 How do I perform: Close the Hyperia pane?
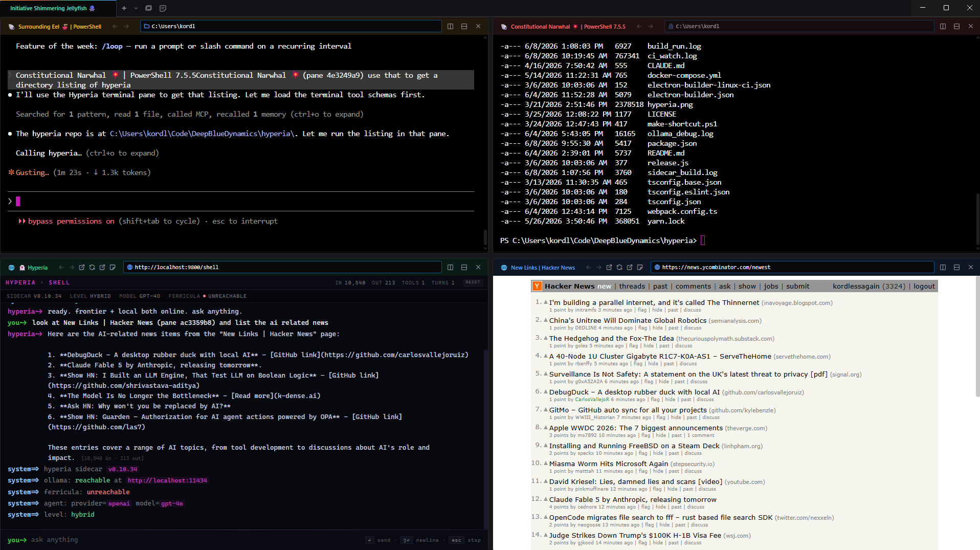pos(478,267)
